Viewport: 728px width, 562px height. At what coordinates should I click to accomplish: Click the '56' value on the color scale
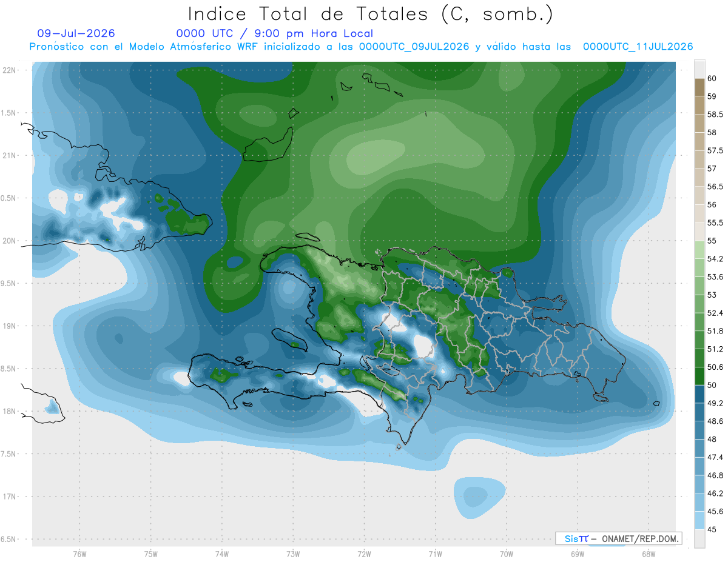click(x=712, y=204)
